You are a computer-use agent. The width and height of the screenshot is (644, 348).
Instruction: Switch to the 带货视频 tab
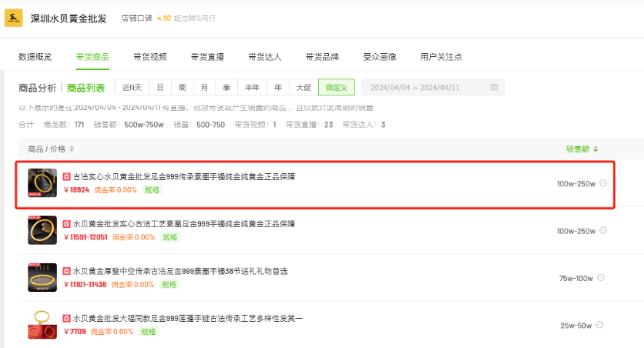pos(150,57)
